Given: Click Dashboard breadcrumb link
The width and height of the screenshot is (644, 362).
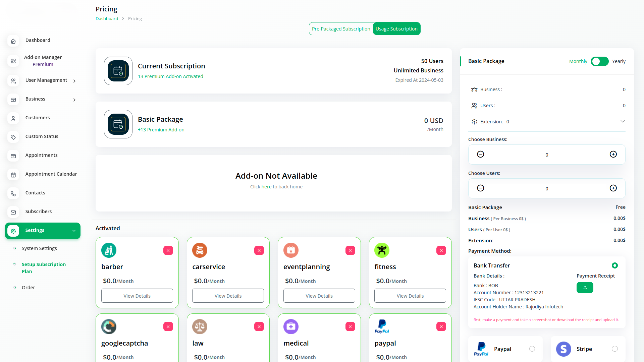Looking at the screenshot, I should (107, 18).
